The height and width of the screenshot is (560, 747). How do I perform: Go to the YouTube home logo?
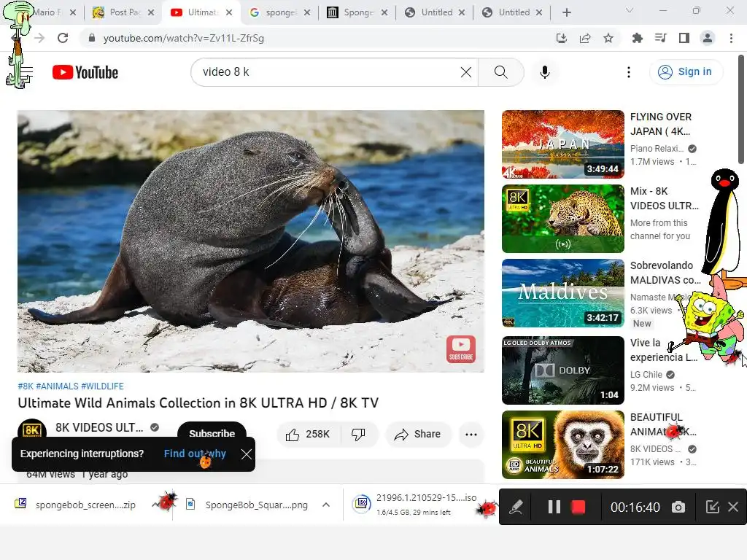point(85,72)
